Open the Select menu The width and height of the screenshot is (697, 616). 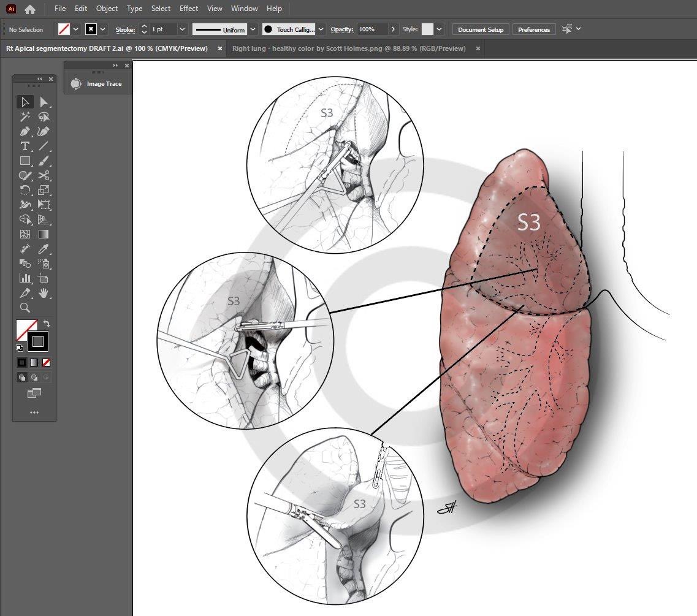coord(161,9)
